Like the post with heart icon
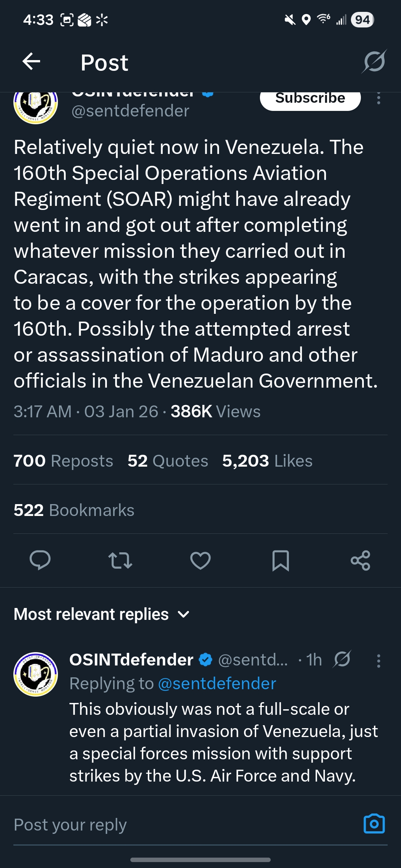 coord(200,560)
